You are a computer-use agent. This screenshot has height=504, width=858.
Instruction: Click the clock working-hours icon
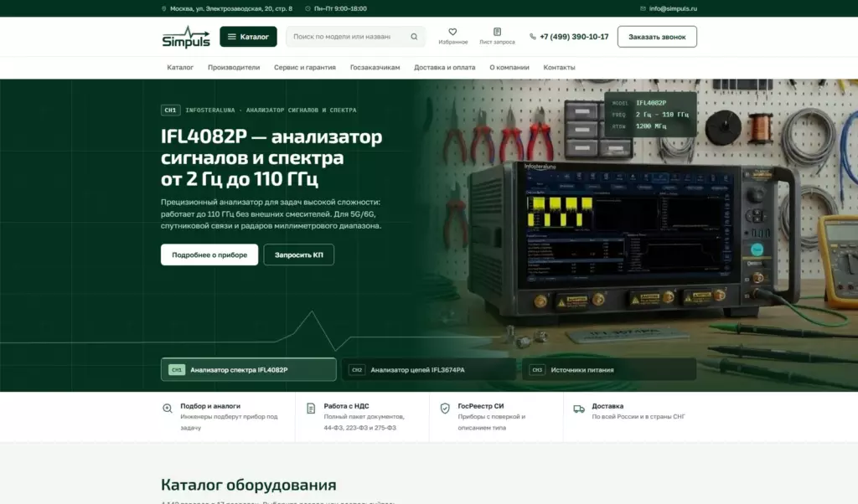click(x=308, y=8)
